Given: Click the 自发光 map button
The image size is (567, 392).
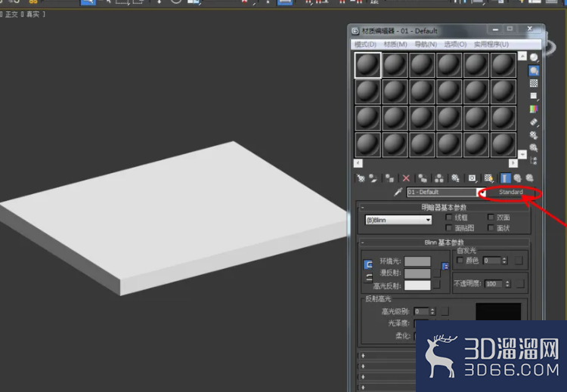Looking at the screenshot, I should point(519,261).
